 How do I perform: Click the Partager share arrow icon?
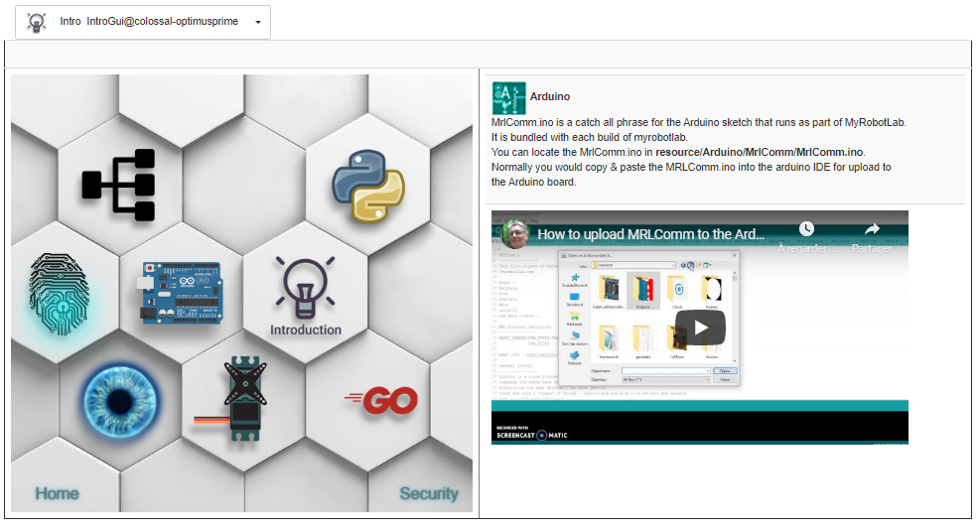(872, 229)
